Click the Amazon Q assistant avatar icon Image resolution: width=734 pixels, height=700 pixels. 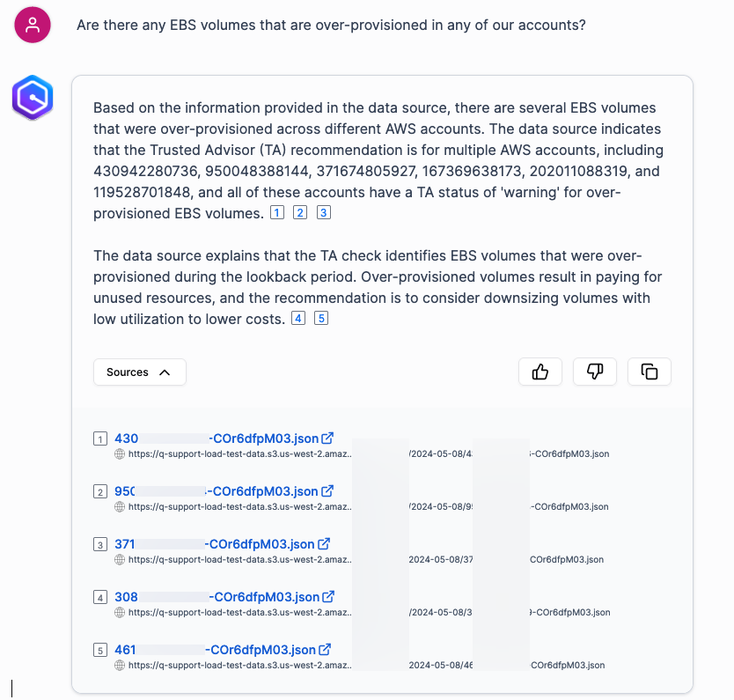tap(32, 98)
